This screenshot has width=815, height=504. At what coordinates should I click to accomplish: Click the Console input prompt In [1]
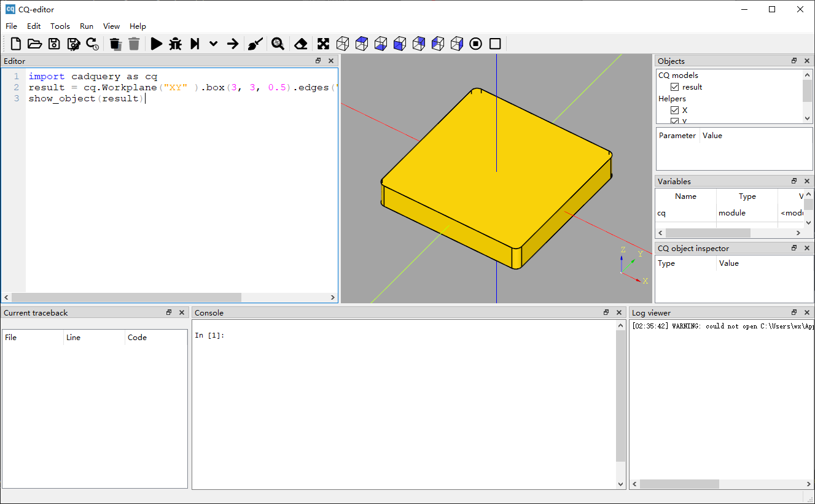(x=209, y=336)
